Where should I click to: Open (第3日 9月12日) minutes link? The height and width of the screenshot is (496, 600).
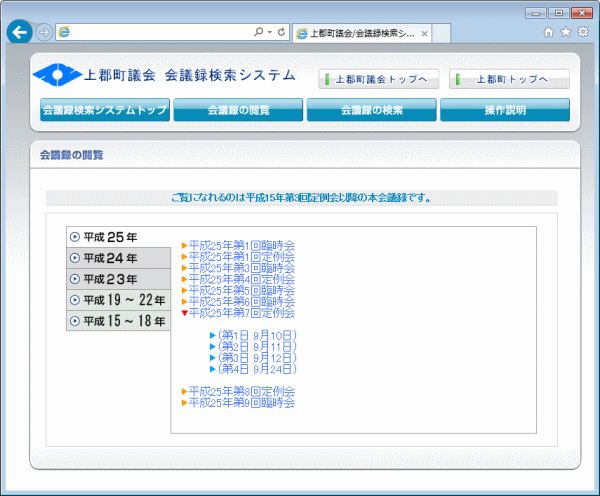click(257, 358)
